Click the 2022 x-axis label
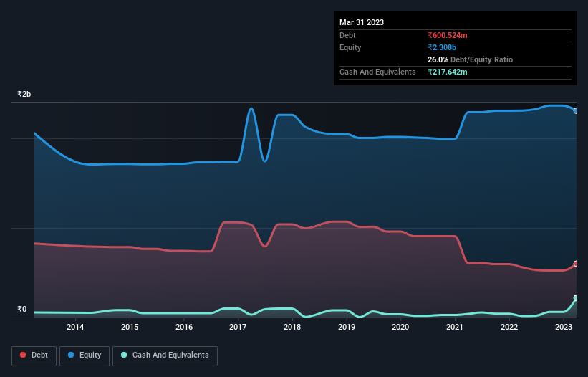588x377 pixels. click(x=509, y=327)
